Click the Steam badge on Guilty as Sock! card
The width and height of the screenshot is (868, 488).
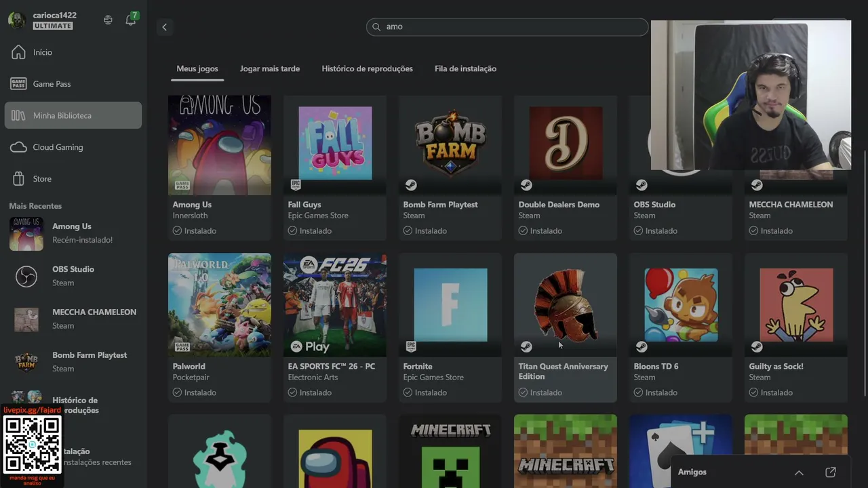tap(757, 347)
